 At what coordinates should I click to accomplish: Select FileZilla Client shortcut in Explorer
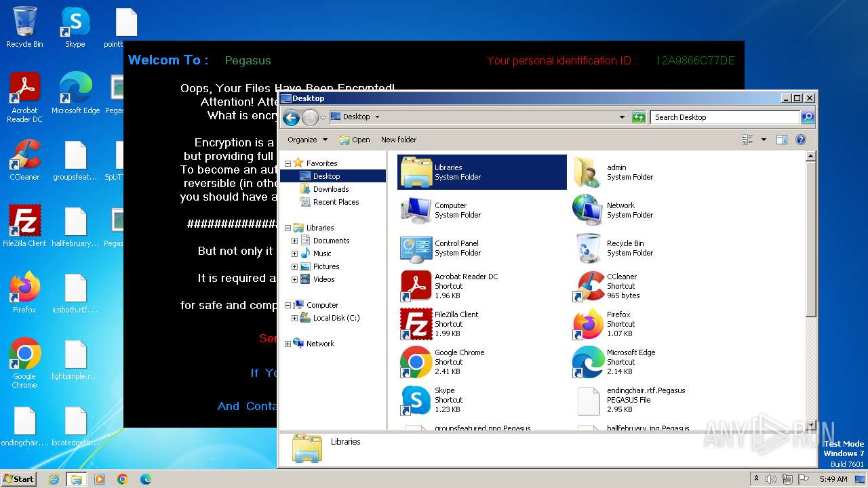pyautogui.click(x=416, y=324)
